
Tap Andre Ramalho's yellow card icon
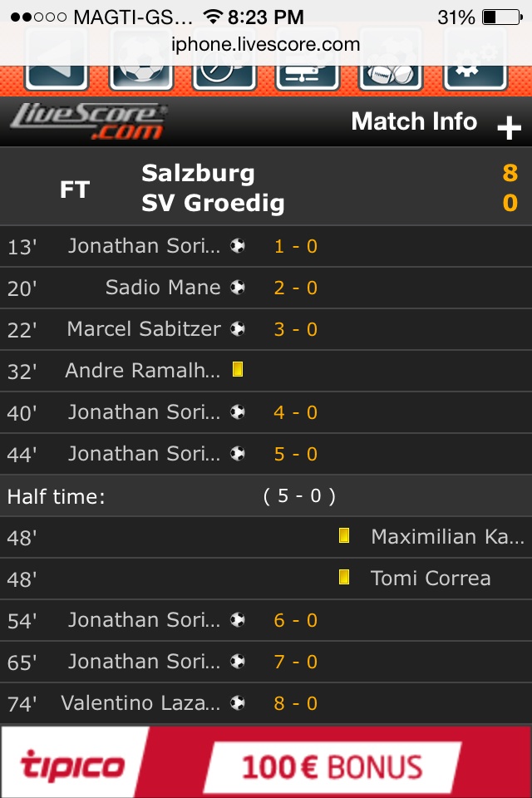point(238,370)
